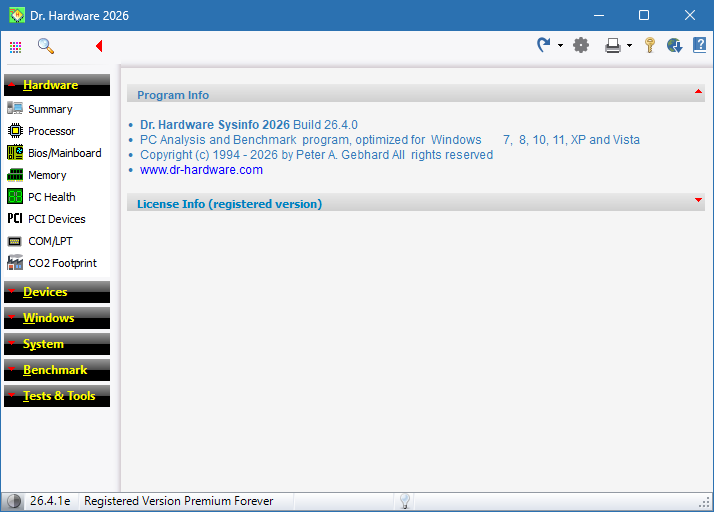Viewport: 714px width, 512px height.
Task: Click the Processor chip icon
Action: (15, 131)
